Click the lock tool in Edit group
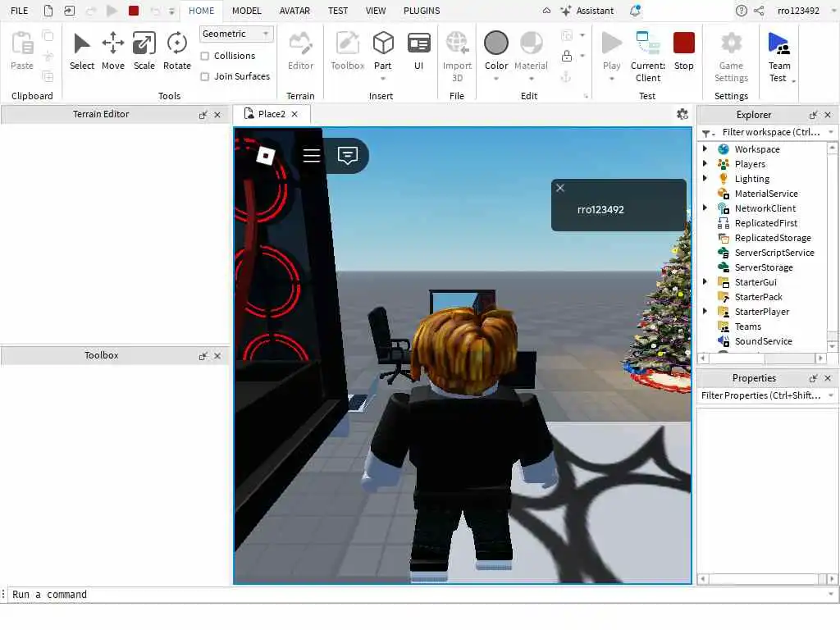This screenshot has width=840, height=630. pos(567,56)
